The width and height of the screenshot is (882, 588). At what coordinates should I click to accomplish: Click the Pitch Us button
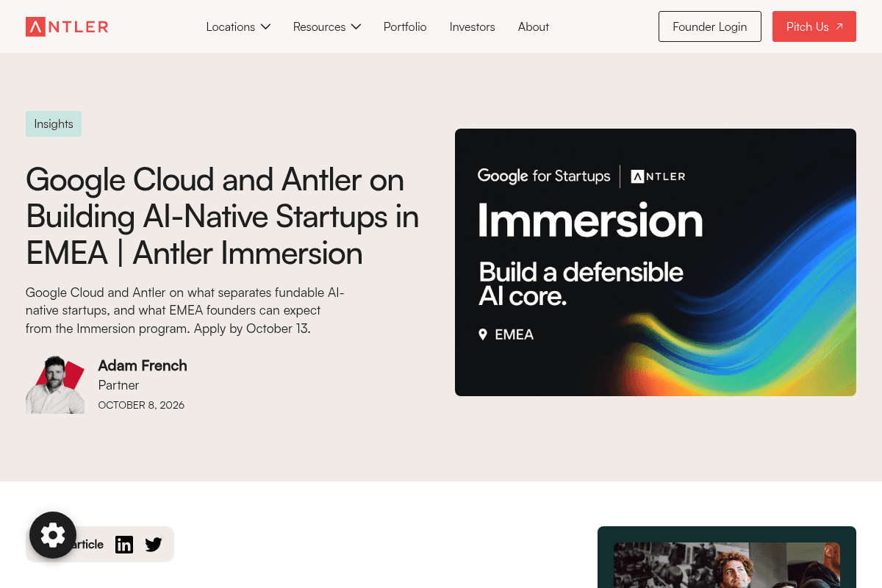click(x=814, y=26)
